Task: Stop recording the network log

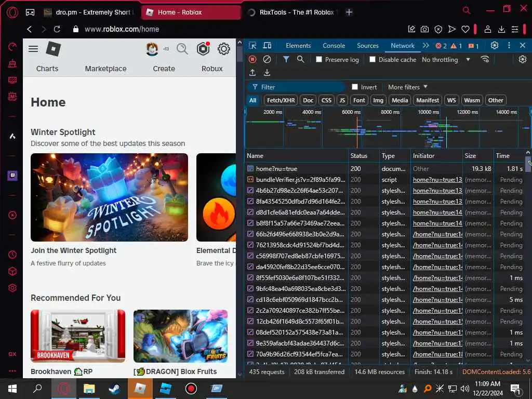Action: 252,59
